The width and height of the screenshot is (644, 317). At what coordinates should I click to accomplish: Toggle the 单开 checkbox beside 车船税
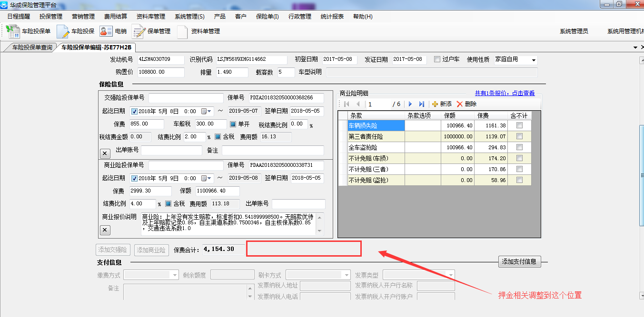(x=233, y=124)
